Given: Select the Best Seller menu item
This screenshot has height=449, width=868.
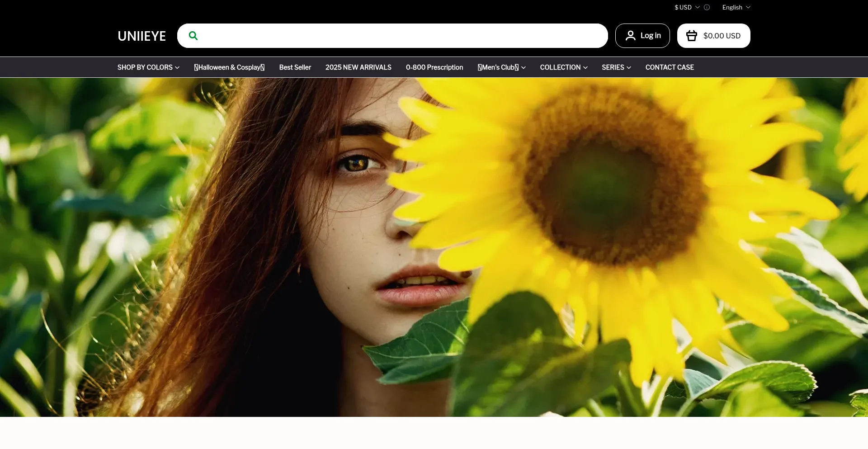Looking at the screenshot, I should pos(295,67).
